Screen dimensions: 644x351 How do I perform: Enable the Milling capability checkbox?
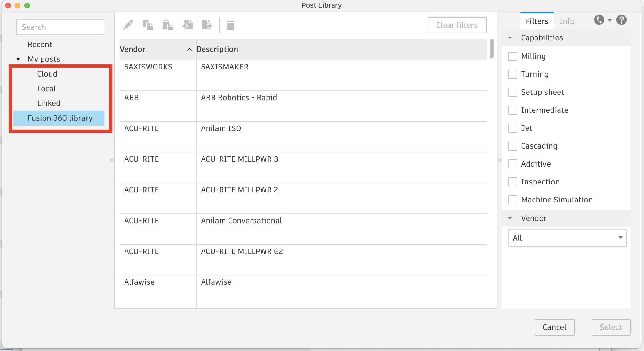(x=513, y=56)
